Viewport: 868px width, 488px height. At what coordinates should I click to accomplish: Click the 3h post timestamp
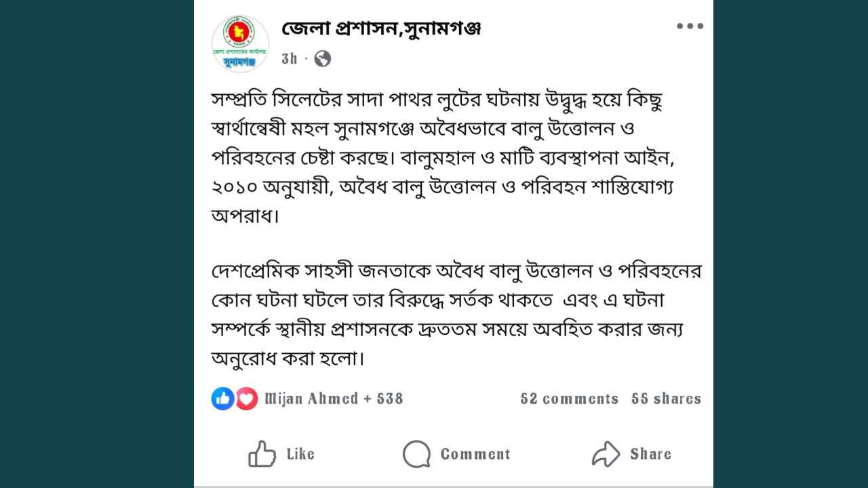point(290,59)
